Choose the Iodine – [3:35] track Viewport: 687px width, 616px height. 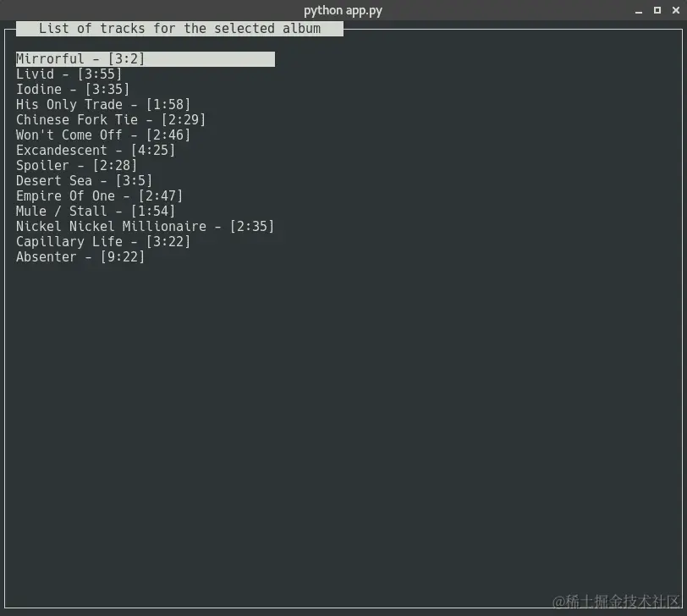coord(73,90)
